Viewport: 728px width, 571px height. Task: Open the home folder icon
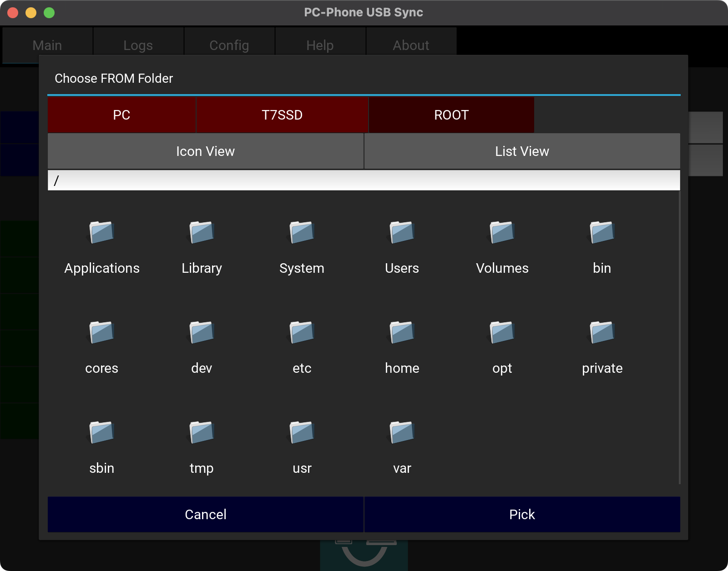pyautogui.click(x=402, y=333)
